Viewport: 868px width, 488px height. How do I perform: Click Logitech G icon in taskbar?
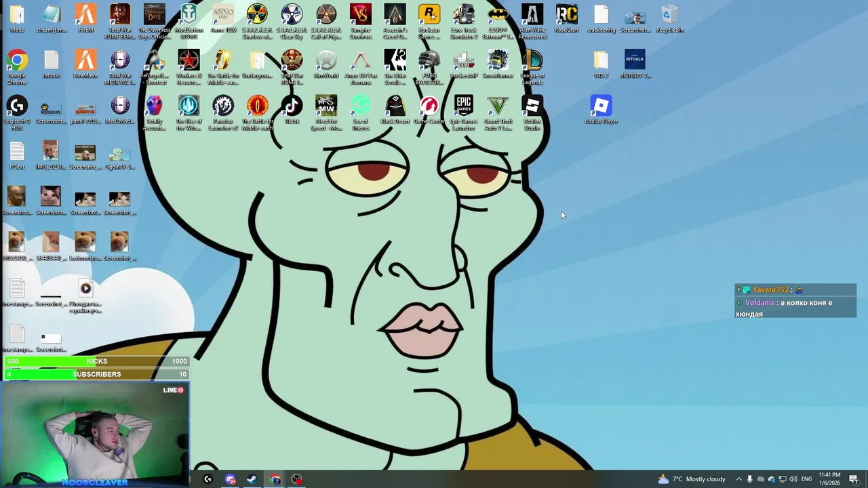pos(208,479)
